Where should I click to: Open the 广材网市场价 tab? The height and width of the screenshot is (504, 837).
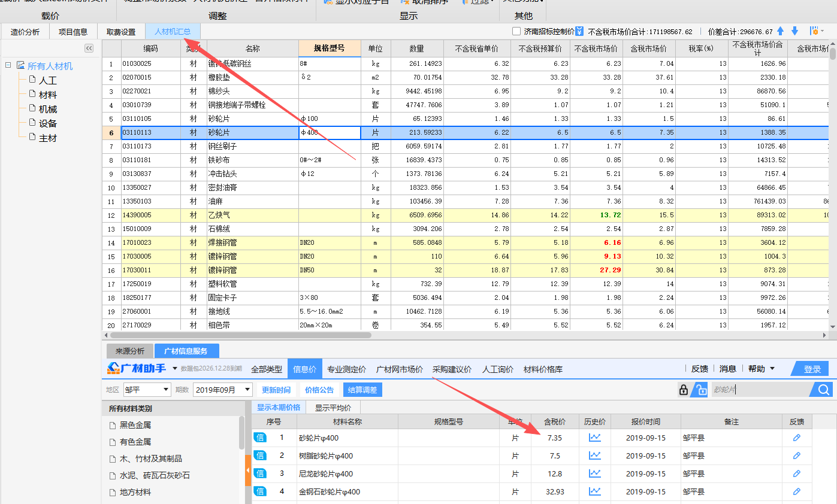[399, 369]
